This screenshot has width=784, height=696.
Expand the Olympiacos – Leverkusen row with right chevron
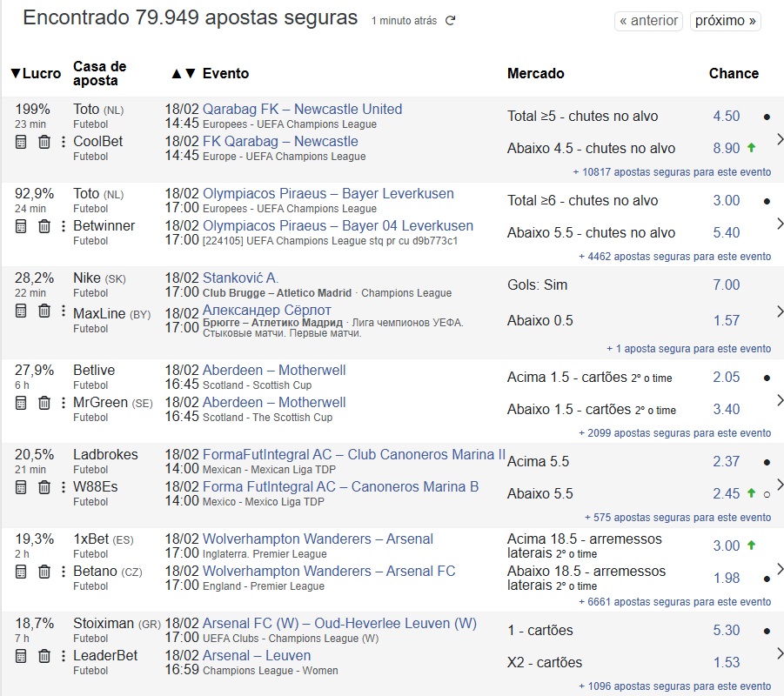pos(779,224)
